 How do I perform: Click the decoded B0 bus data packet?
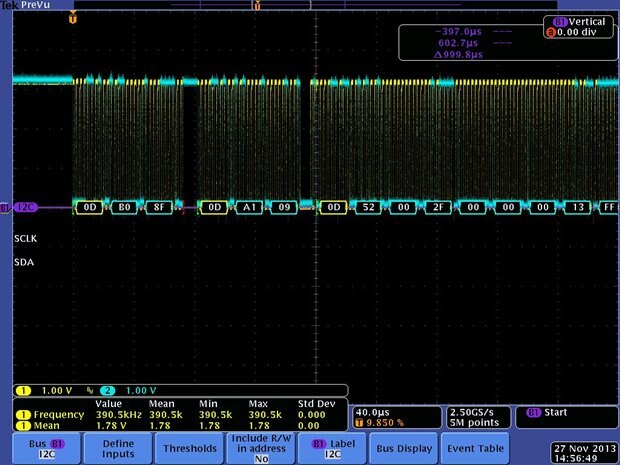point(125,207)
